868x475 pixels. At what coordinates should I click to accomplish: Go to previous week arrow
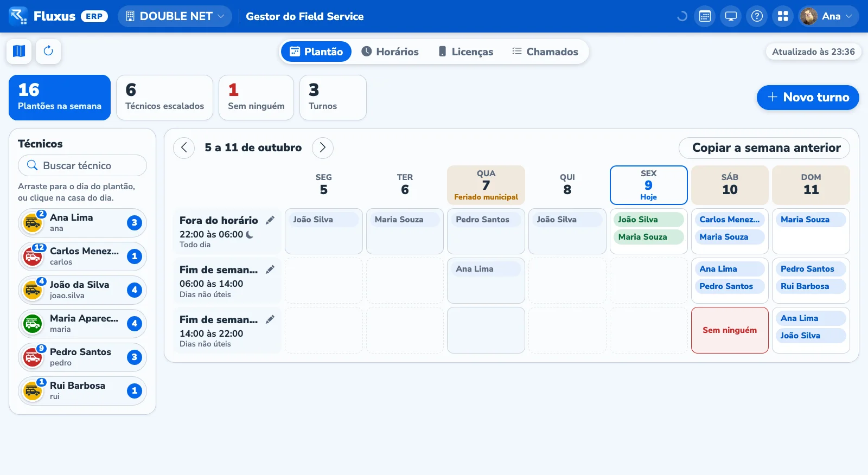click(184, 147)
